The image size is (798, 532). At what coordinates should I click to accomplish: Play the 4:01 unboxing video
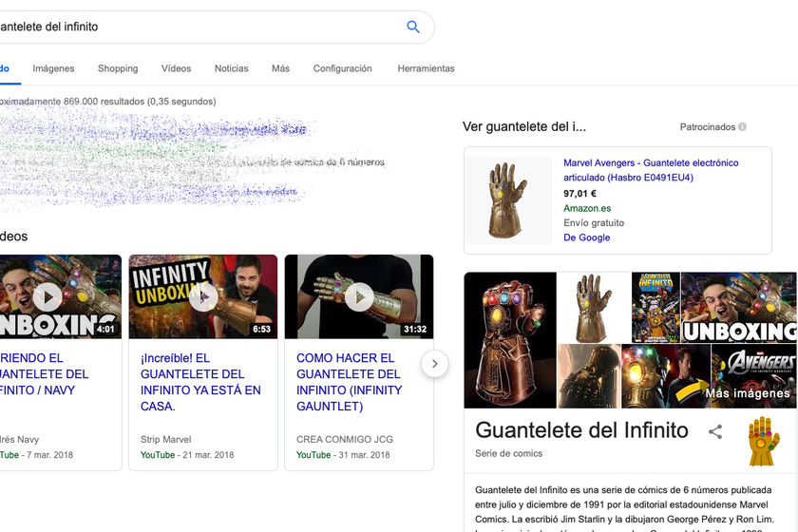click(47, 296)
